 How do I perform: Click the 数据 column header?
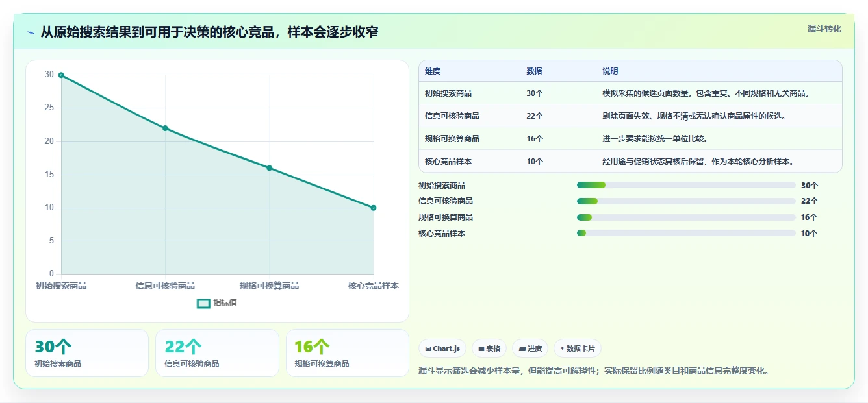(x=534, y=71)
